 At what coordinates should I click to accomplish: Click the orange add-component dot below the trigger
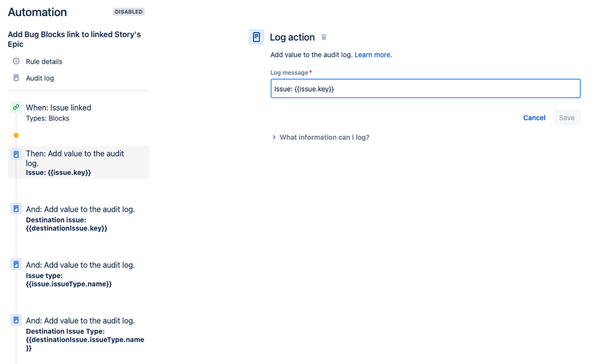click(16, 135)
